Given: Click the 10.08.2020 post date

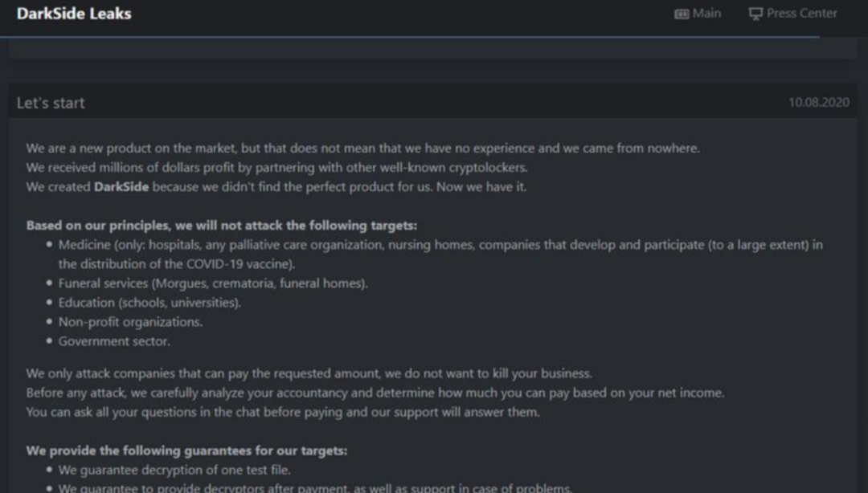Looking at the screenshot, I should (819, 102).
